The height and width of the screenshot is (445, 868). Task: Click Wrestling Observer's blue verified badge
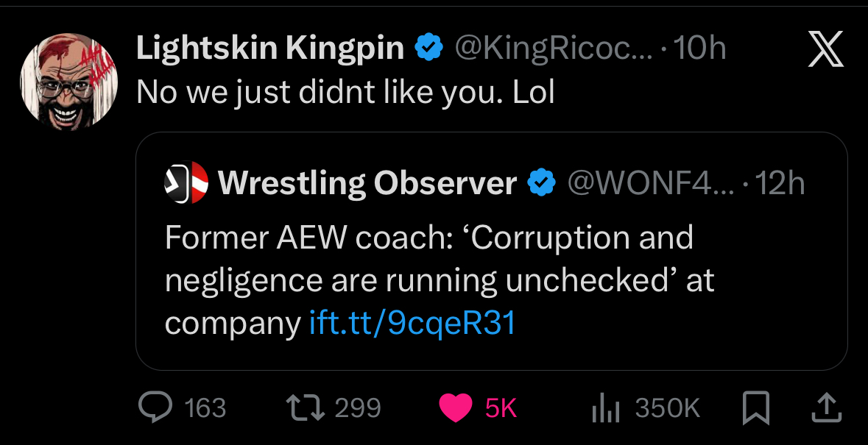(543, 182)
